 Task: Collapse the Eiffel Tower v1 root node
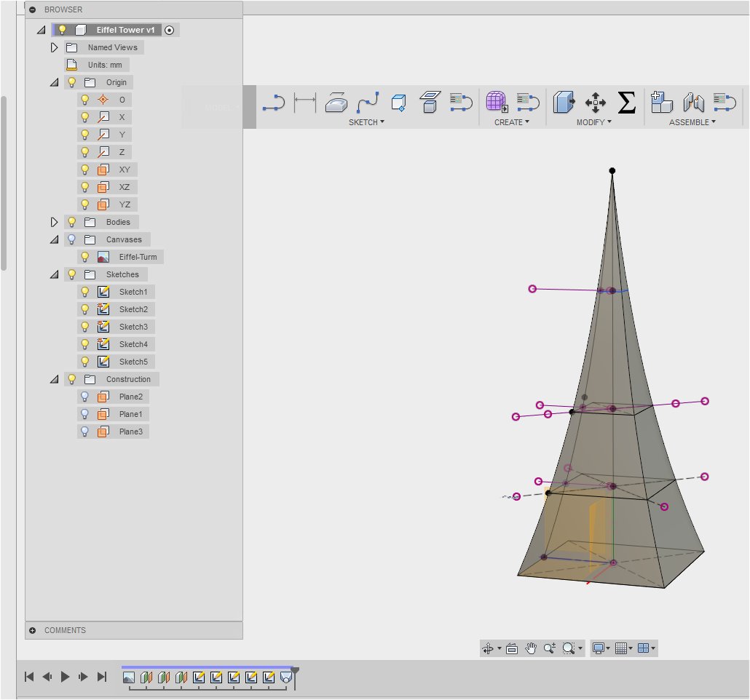(x=41, y=30)
